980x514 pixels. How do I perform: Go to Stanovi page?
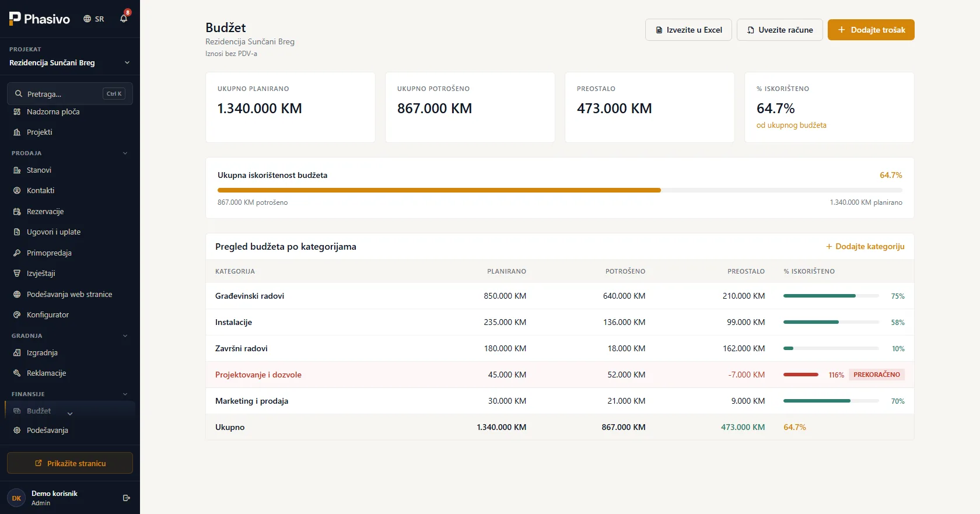[70, 170]
